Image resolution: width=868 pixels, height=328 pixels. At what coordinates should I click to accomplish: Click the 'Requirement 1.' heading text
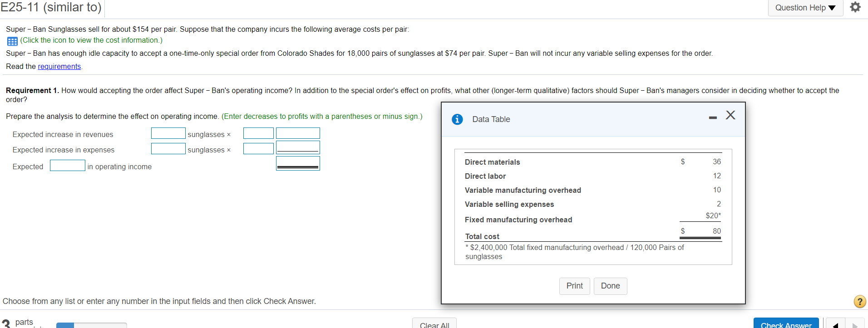33,91
